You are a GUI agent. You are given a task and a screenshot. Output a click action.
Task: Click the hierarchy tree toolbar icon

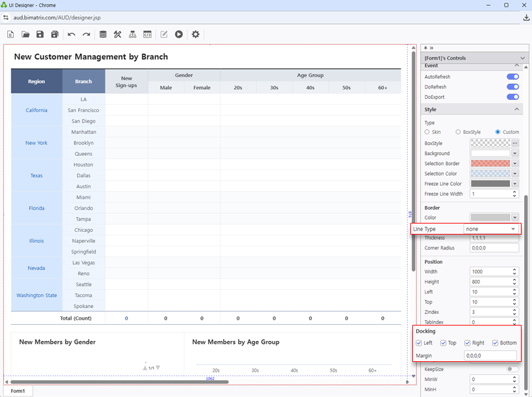click(133, 34)
